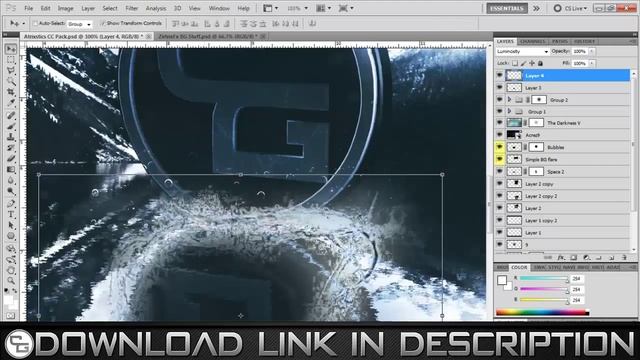Click the Essentials workspace button
This screenshot has width=640, height=360.
coord(507,8)
